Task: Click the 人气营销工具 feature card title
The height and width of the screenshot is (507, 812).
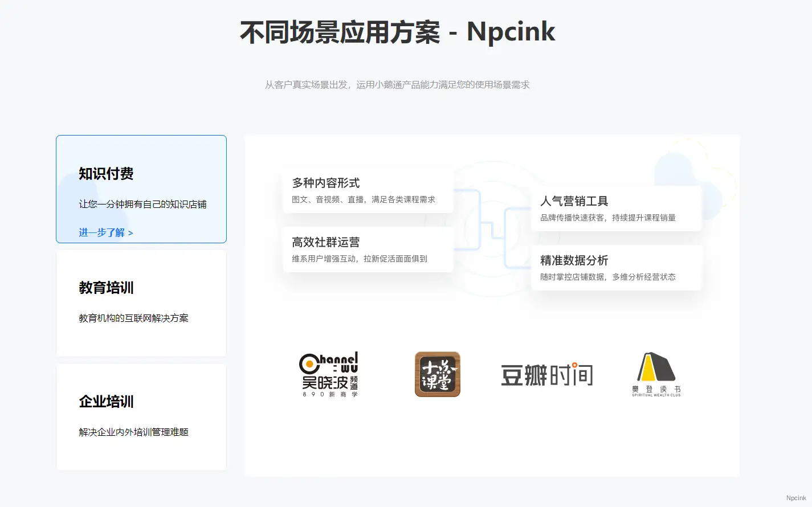Action: 574,201
